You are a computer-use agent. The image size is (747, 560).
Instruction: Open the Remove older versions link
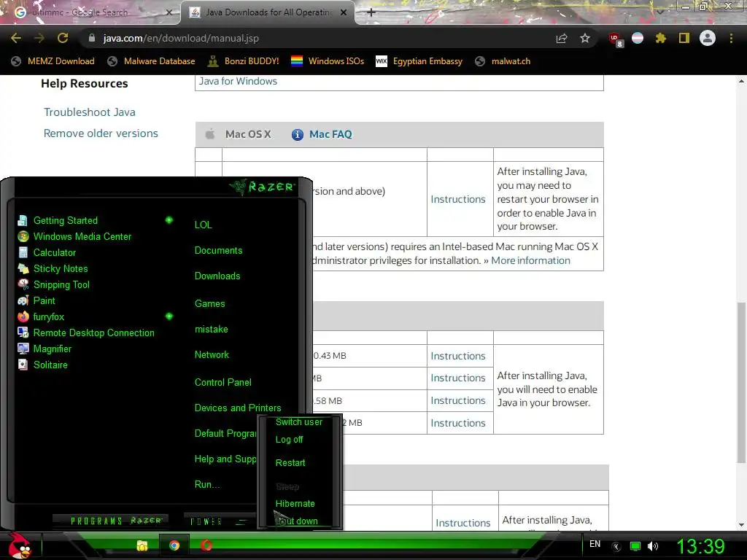[x=101, y=133]
